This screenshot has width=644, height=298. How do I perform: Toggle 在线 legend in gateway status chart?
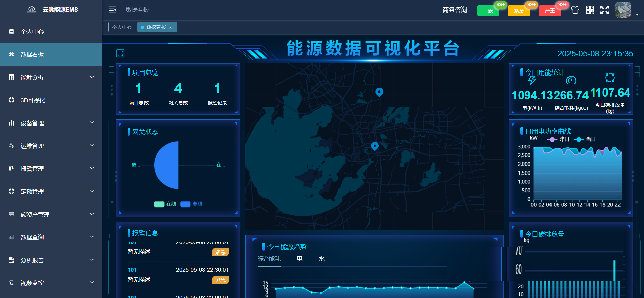click(165, 204)
